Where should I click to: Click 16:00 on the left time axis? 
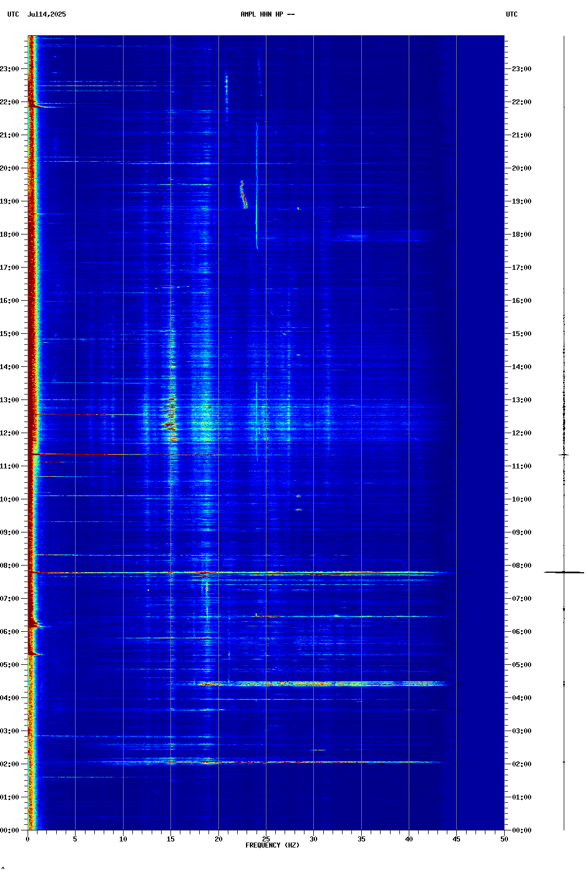[9, 301]
